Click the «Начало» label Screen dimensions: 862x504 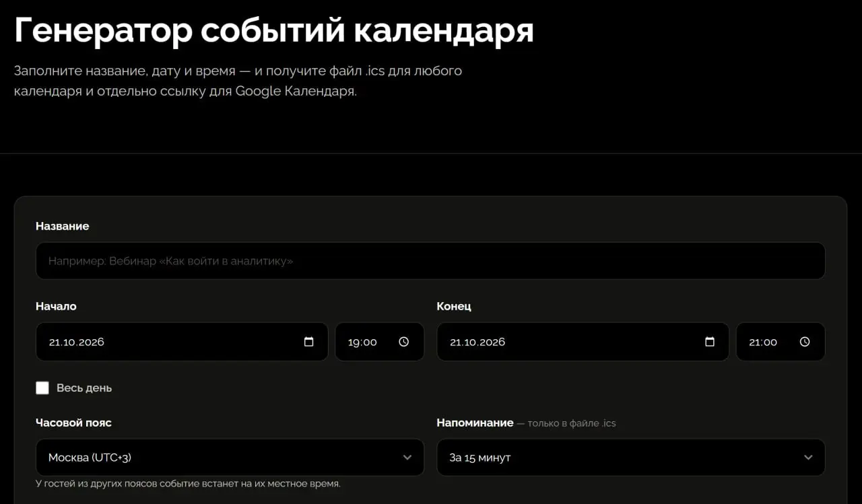tap(56, 306)
